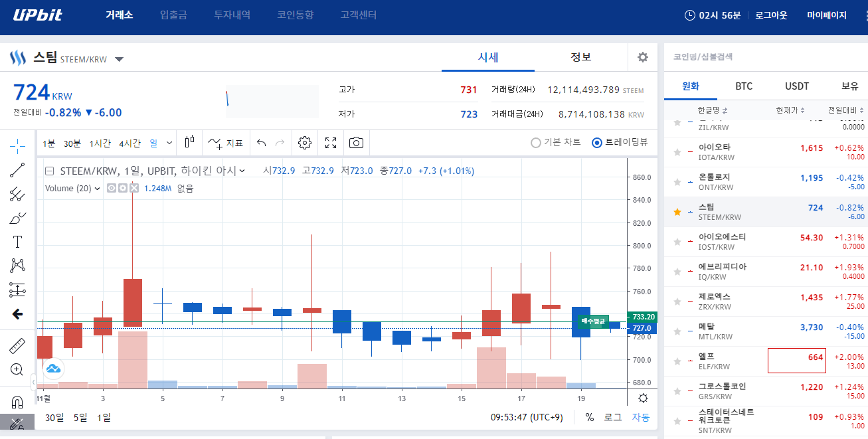Show or hide the Volume indicator eye
This screenshot has width=868, height=439.
pos(112,188)
